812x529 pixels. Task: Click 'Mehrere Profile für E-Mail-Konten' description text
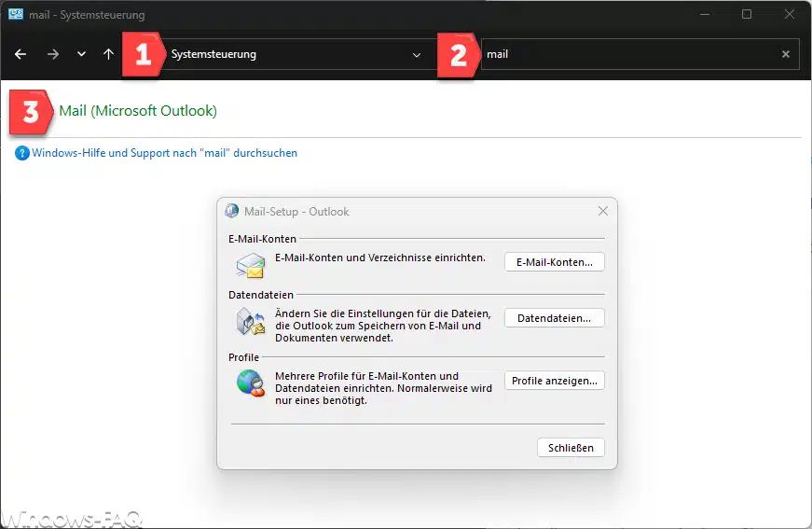point(383,388)
